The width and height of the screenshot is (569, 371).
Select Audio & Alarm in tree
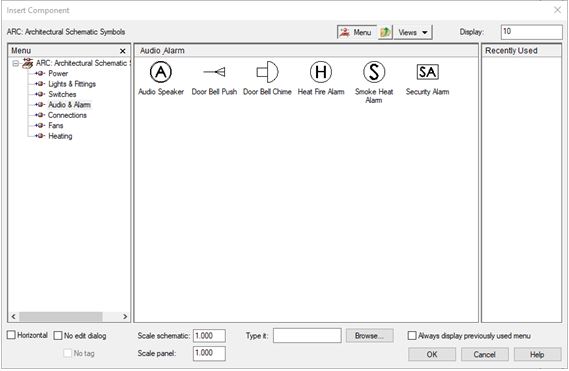tap(69, 105)
